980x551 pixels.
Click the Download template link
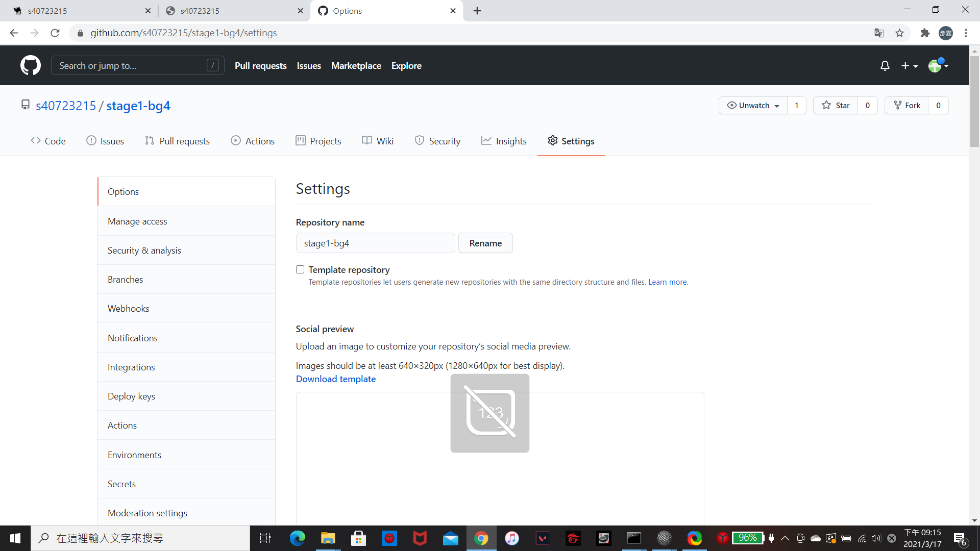[336, 379]
